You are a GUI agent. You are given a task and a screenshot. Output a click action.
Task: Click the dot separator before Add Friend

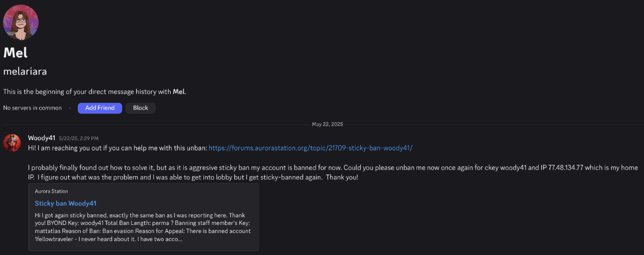click(70, 108)
